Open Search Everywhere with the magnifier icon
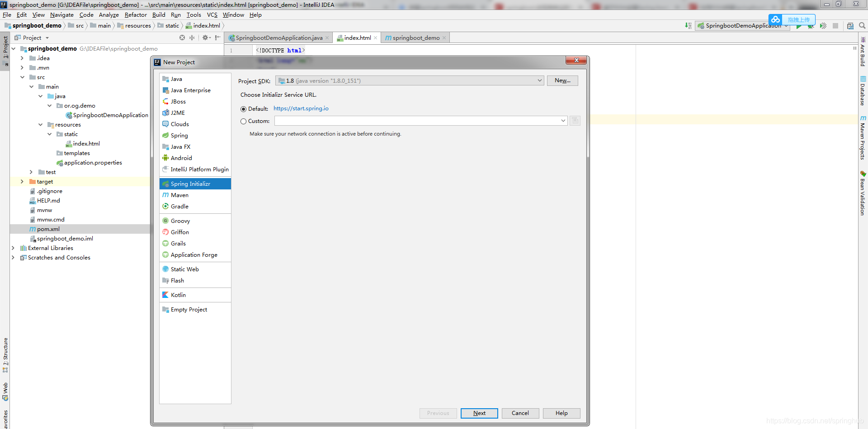 click(x=863, y=25)
